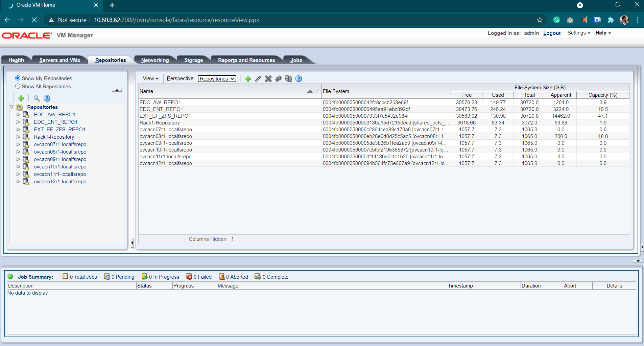Click the Failed jobs icon
Viewport: 644px width, 346px height.
coord(189,277)
